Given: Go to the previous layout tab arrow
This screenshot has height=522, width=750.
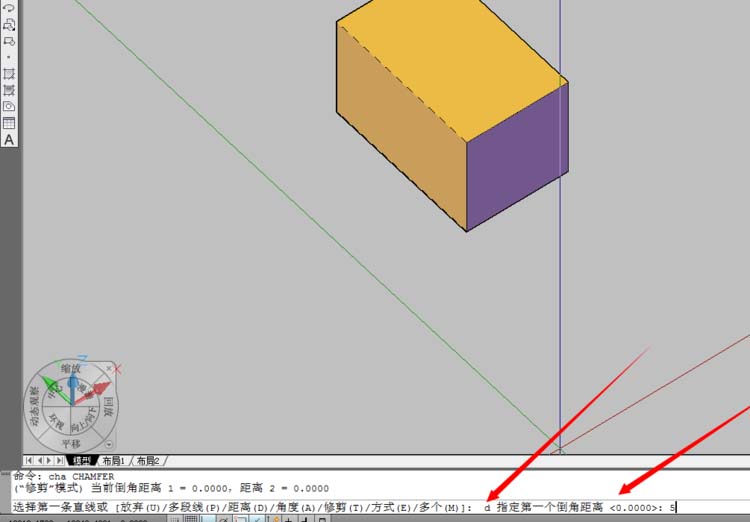Looking at the screenshot, I should [39, 460].
